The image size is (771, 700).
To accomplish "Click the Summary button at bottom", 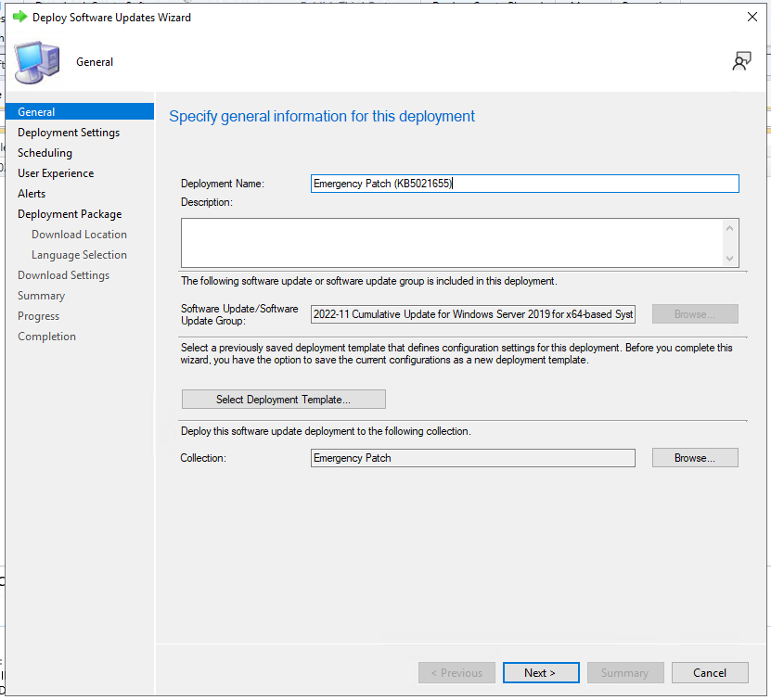I will (x=625, y=672).
